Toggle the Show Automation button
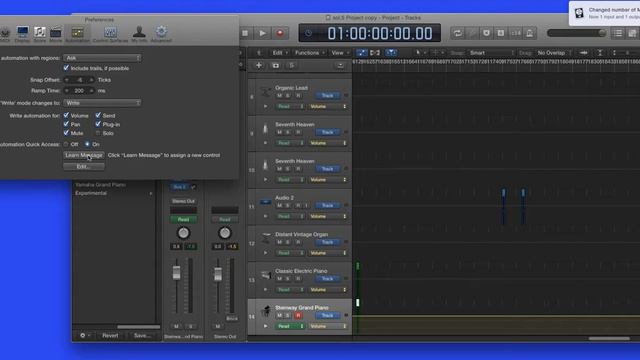The width and height of the screenshot is (640, 360). [x=361, y=53]
